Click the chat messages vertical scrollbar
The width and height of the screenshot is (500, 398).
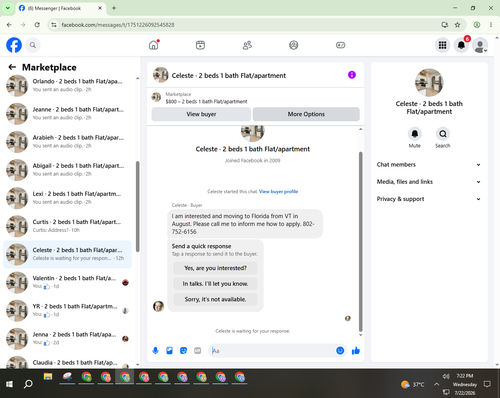click(x=360, y=241)
